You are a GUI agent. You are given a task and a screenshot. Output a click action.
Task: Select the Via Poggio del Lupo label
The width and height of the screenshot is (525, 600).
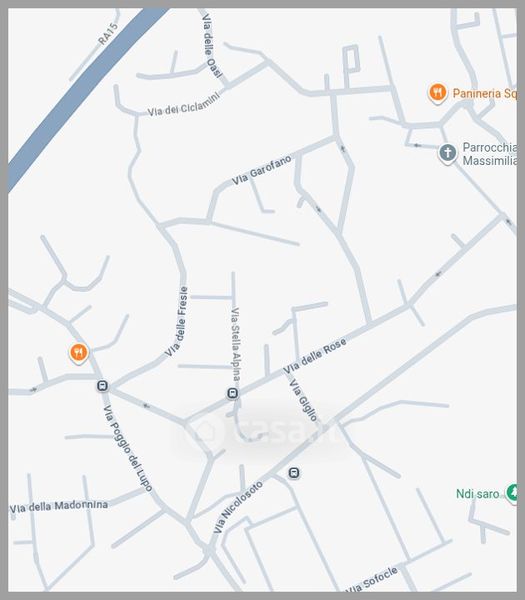(x=128, y=448)
